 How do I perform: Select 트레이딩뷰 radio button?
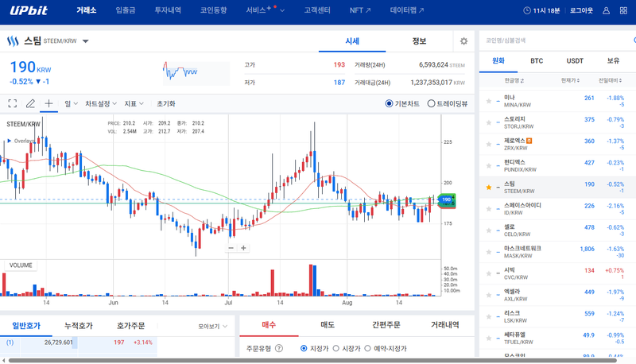[431, 103]
